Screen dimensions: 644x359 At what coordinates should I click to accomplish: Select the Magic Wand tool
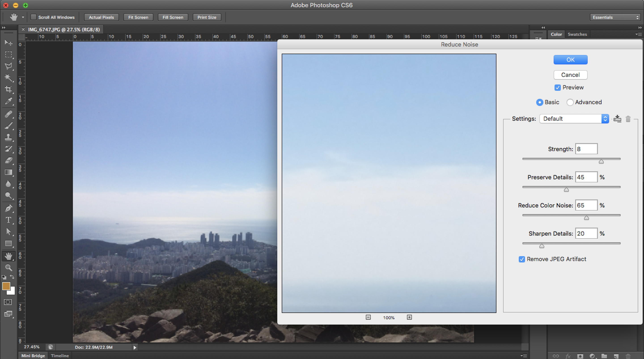click(8, 78)
